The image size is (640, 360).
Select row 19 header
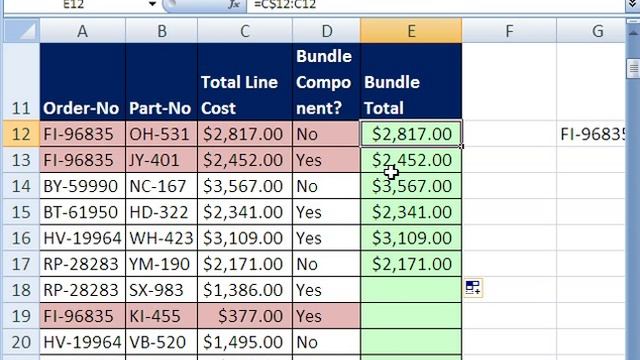pos(22,316)
